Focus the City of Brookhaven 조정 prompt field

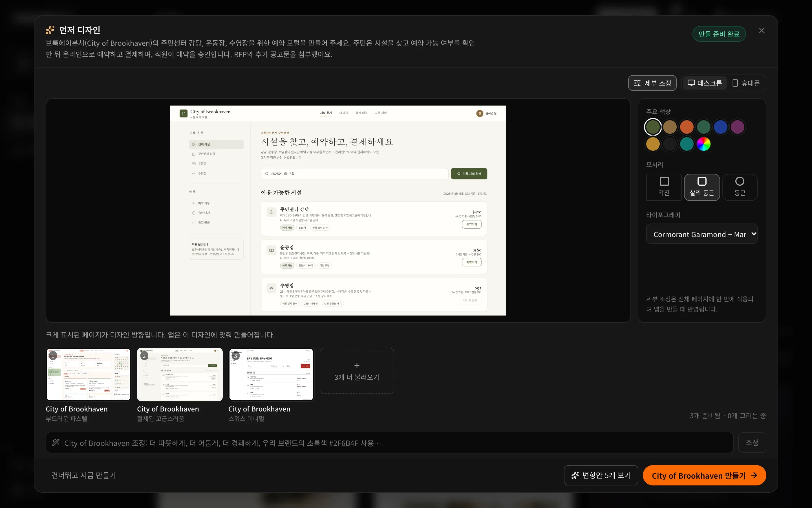(389, 443)
